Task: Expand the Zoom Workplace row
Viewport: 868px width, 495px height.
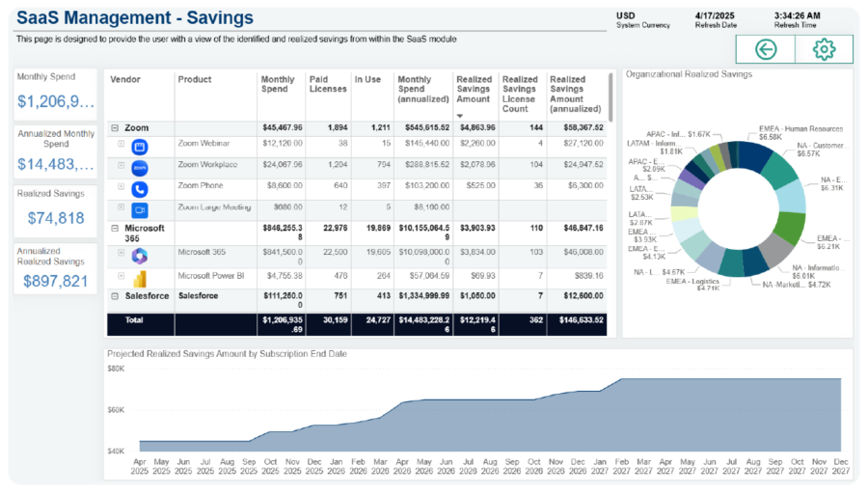Action: (x=121, y=165)
